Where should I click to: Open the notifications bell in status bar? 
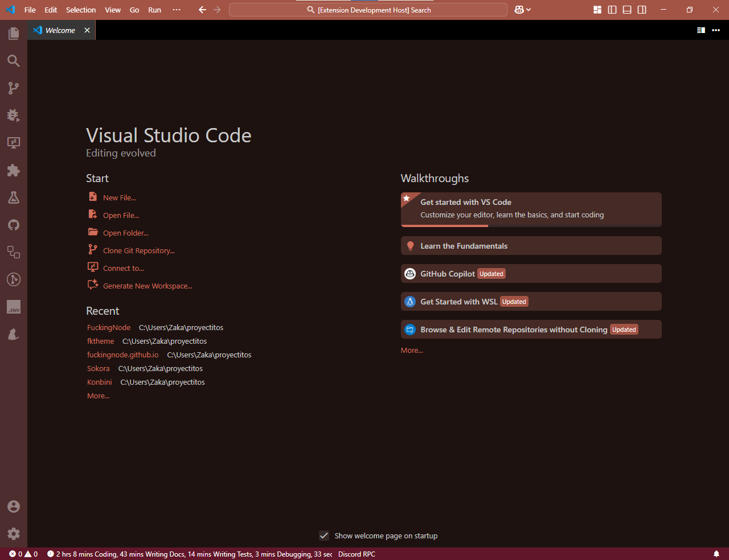(716, 554)
